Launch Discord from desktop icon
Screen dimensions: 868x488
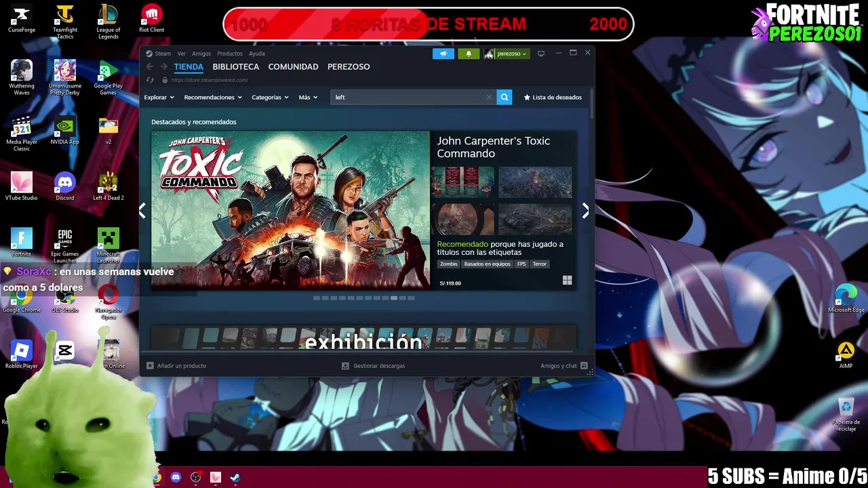coord(65,186)
